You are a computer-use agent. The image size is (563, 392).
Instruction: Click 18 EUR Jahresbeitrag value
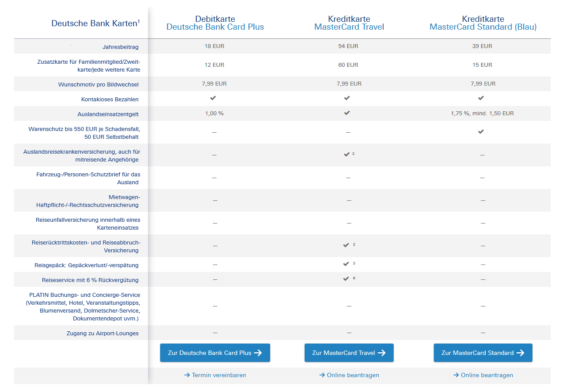214,46
